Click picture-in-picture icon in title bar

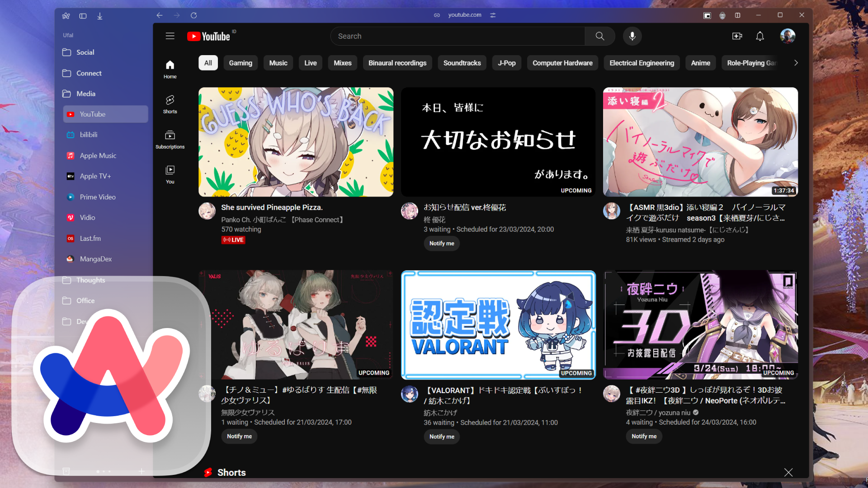pos(707,15)
